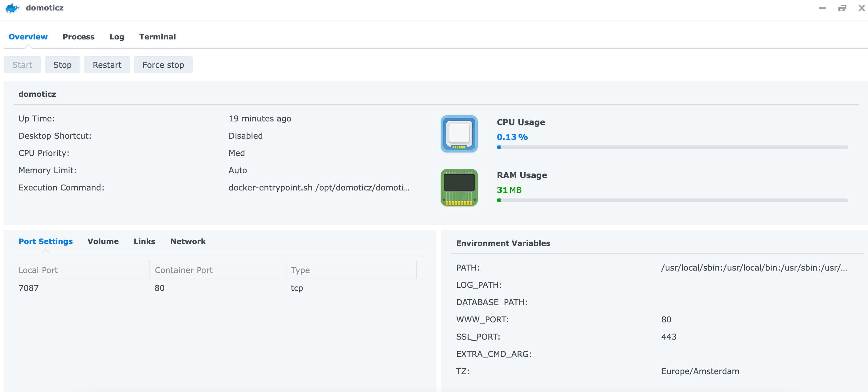Viewport: 868px width, 392px height.
Task: Click the TZ value Europe/Amsterdam
Action: tap(700, 371)
